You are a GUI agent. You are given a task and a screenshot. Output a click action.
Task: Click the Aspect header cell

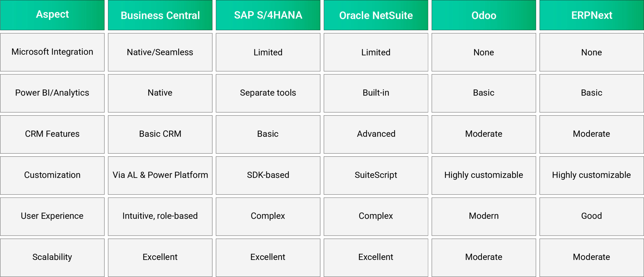(x=52, y=15)
